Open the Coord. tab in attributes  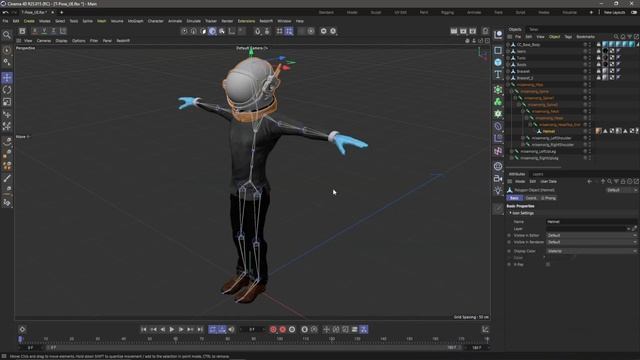click(x=531, y=198)
